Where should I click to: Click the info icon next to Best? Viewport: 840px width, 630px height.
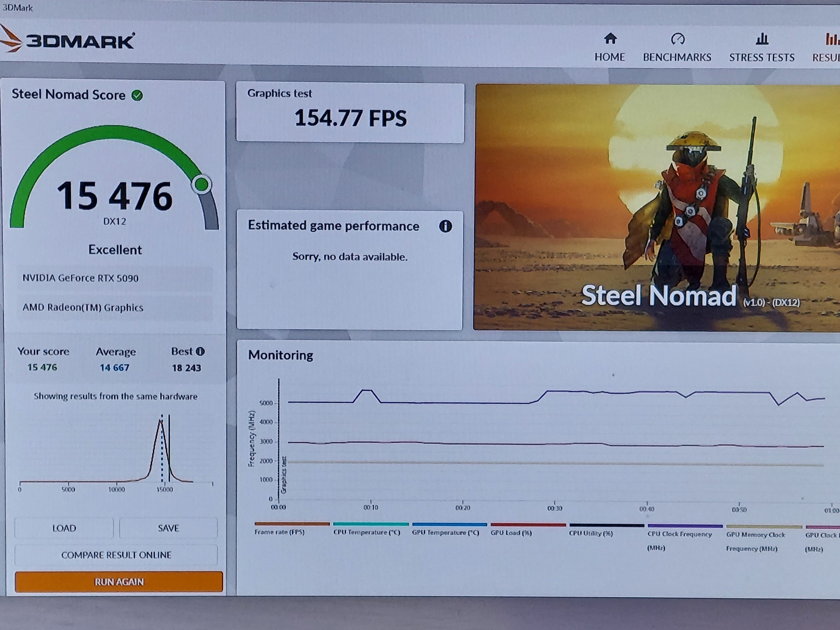pos(200,352)
